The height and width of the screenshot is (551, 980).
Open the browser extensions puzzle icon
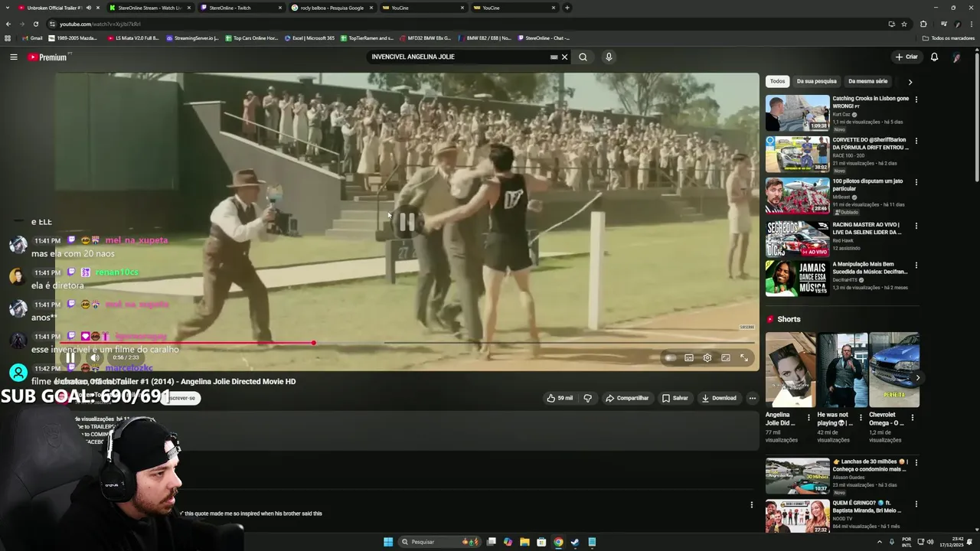923,24
